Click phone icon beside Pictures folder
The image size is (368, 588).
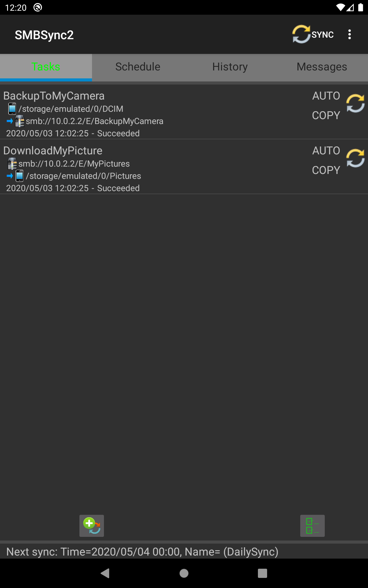pyautogui.click(x=19, y=176)
